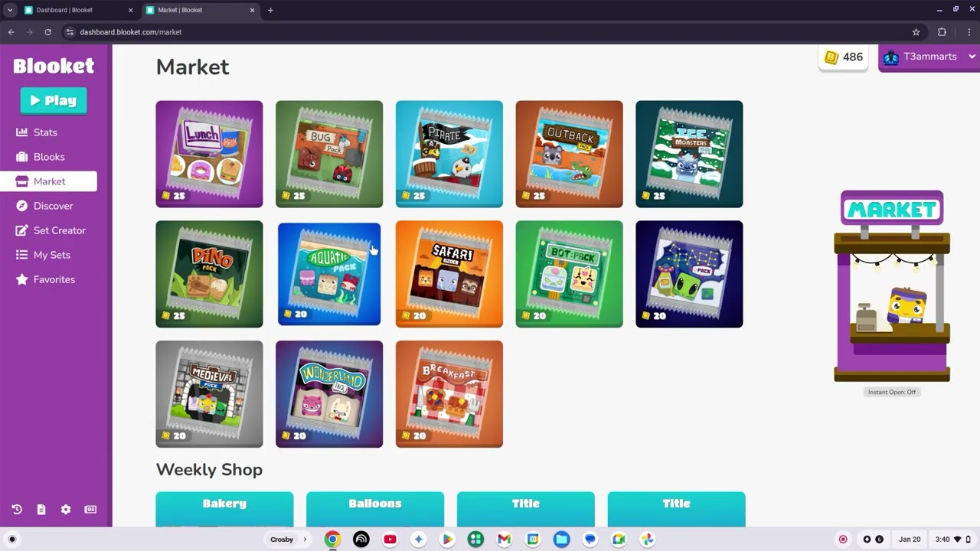
Task: Open the Bakery weekly shop item
Action: pyautogui.click(x=224, y=509)
